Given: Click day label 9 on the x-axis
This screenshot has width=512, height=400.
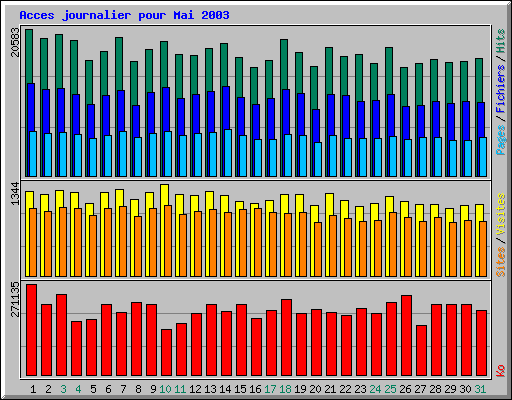Looking at the screenshot, I should point(153,389).
